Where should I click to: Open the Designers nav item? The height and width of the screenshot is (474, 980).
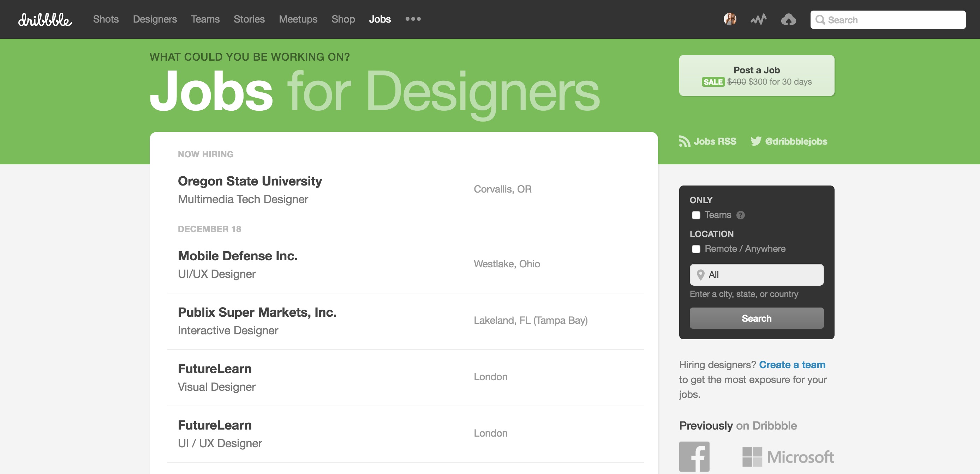[x=155, y=19]
